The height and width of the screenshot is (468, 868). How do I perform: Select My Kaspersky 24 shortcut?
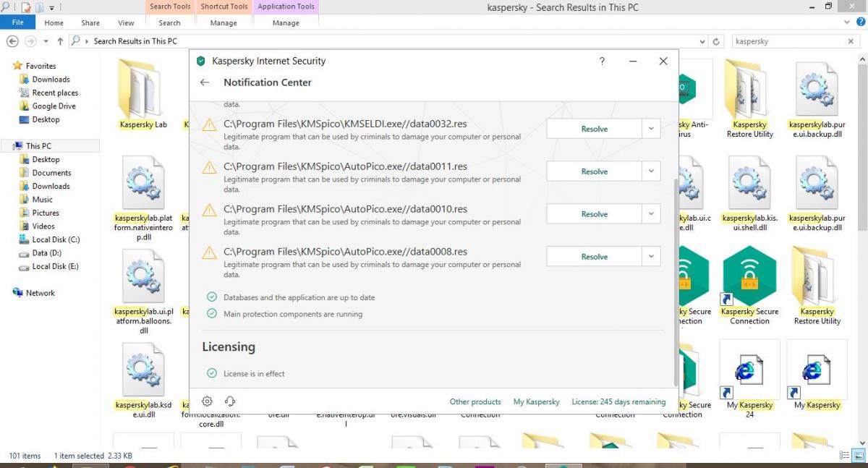tap(749, 370)
